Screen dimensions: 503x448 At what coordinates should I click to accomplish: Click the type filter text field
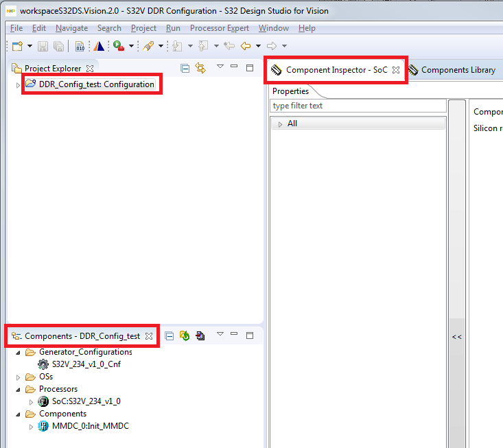point(358,106)
